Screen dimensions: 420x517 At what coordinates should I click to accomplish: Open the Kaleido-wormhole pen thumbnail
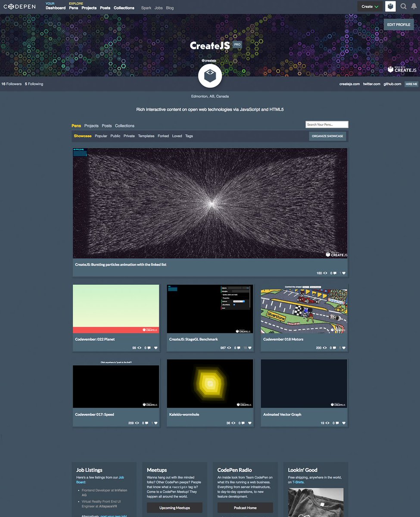click(x=210, y=384)
